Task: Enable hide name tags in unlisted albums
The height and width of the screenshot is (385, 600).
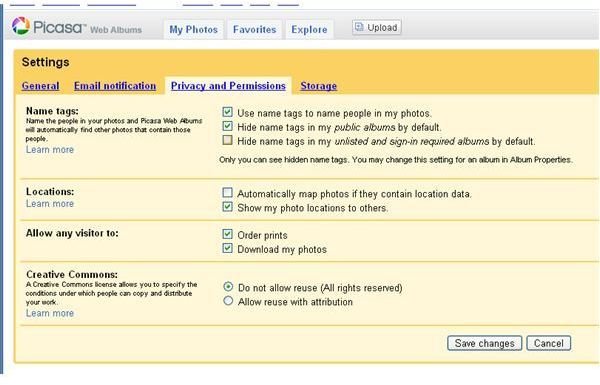Action: coord(227,140)
